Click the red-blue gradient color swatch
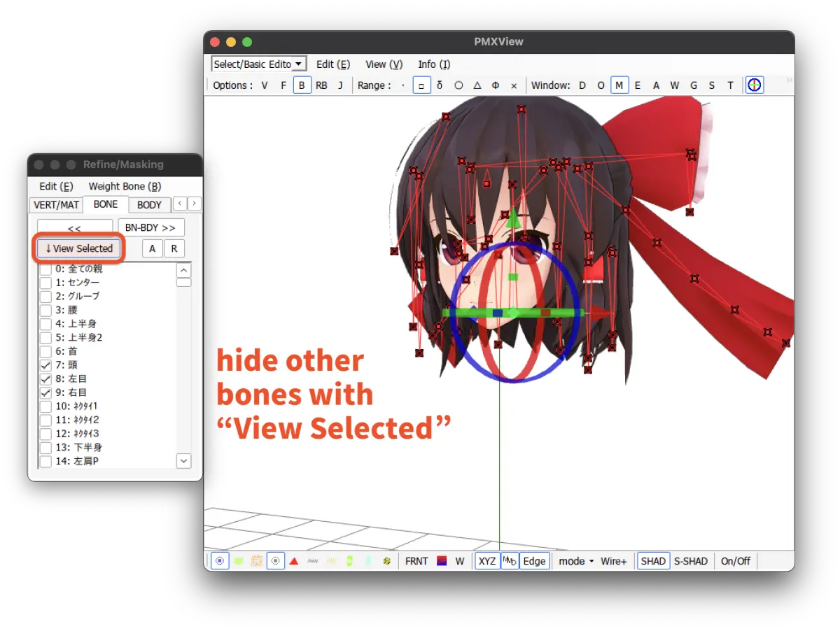This screenshot has width=840, height=631. (442, 561)
